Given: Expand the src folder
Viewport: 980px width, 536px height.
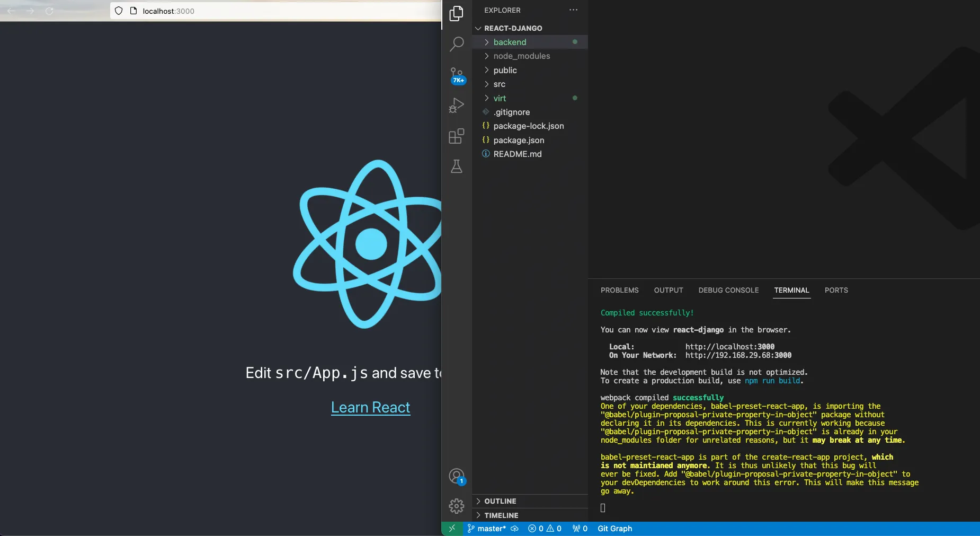Looking at the screenshot, I should pos(530,84).
